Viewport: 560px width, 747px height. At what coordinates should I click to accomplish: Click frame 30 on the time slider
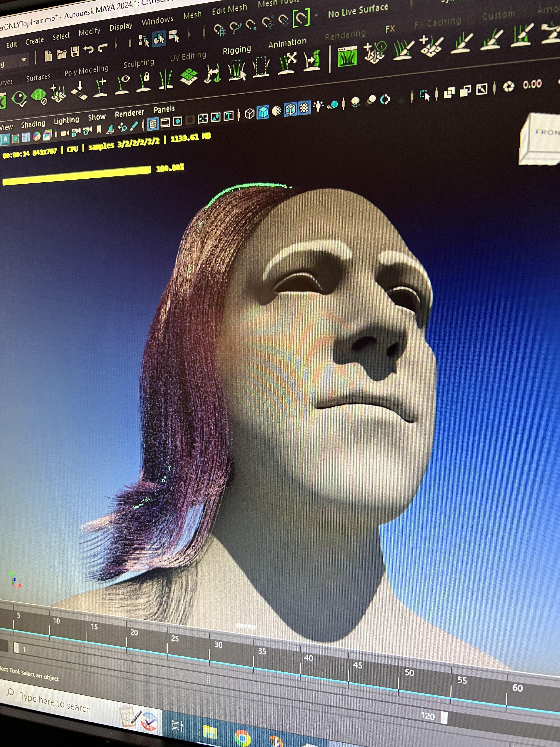pyautogui.click(x=210, y=654)
